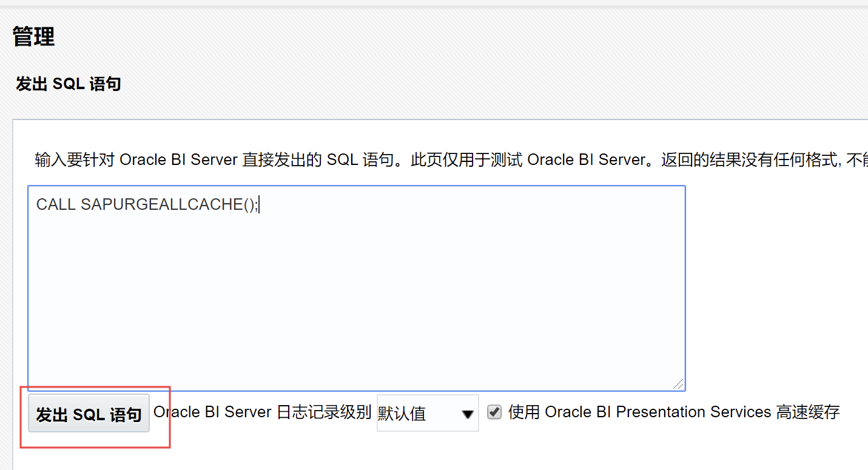Click the black dropdown arrow beside 默认值
868x470 pixels.
click(468, 414)
